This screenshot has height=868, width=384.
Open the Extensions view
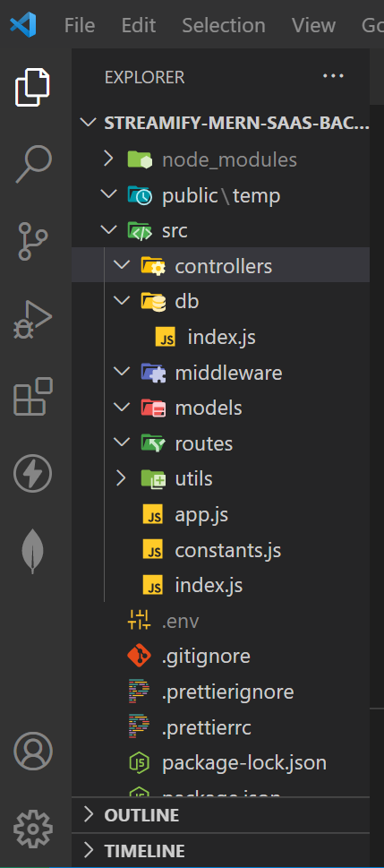tap(32, 396)
